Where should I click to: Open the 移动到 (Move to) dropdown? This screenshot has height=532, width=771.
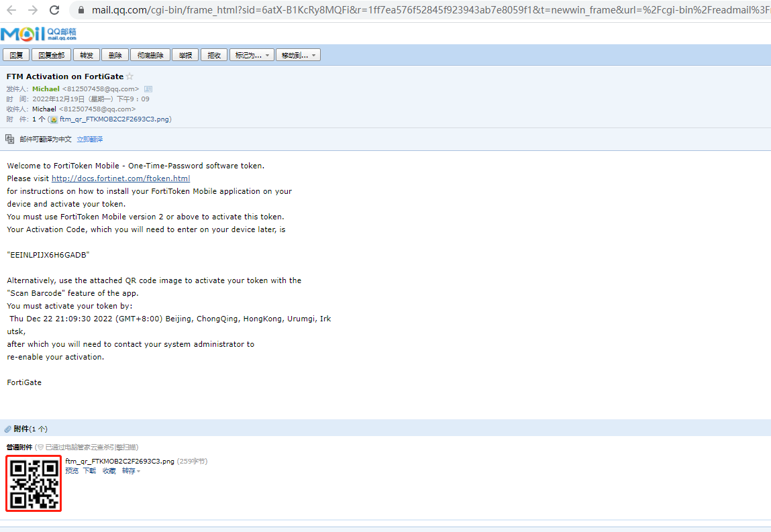coord(298,55)
